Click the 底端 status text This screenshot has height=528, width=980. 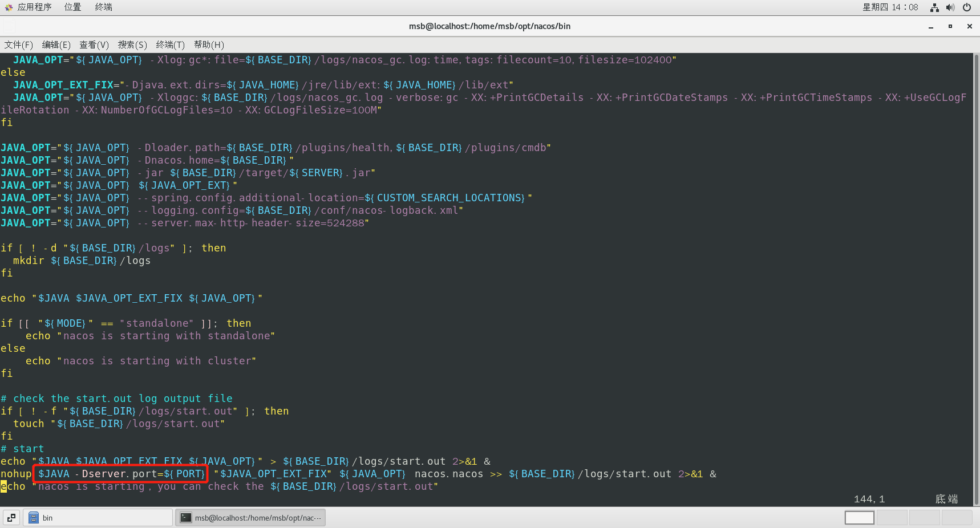coord(946,499)
